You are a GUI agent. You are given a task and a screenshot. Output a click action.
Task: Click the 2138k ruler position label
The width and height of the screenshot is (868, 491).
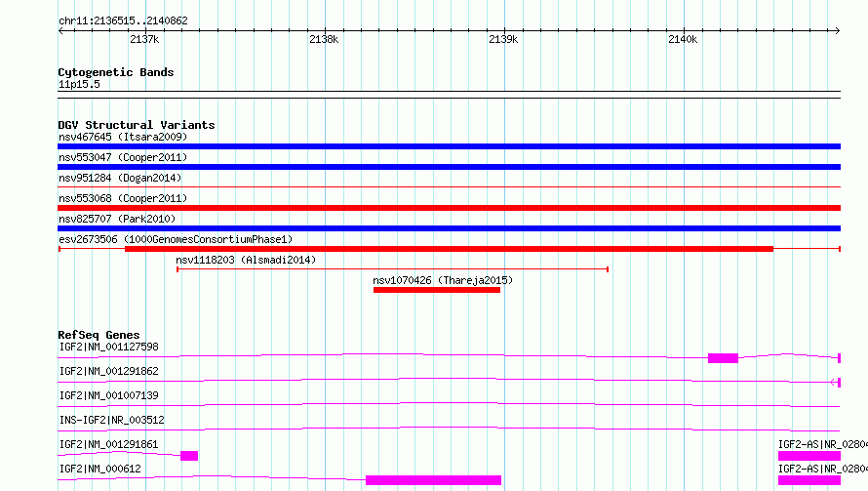pos(324,39)
